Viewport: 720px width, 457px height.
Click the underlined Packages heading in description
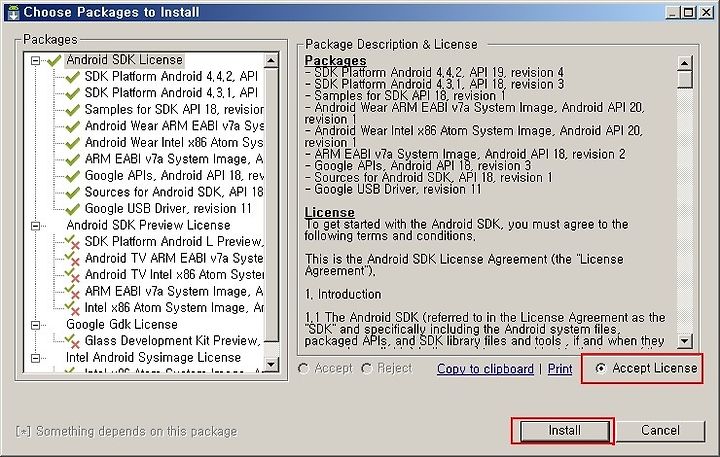pos(336,61)
